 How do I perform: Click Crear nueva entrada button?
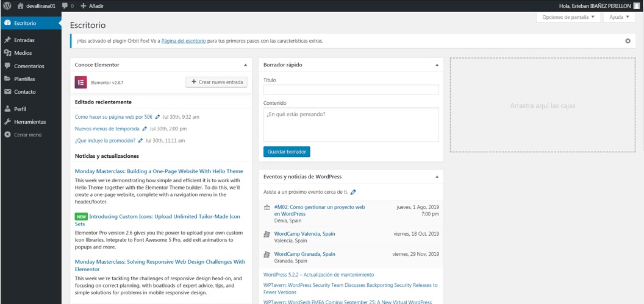click(x=216, y=82)
